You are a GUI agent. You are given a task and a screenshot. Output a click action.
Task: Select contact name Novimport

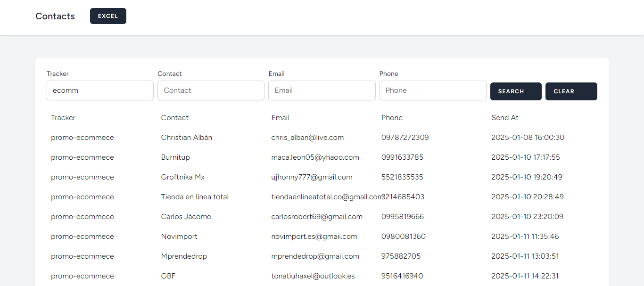tap(179, 237)
